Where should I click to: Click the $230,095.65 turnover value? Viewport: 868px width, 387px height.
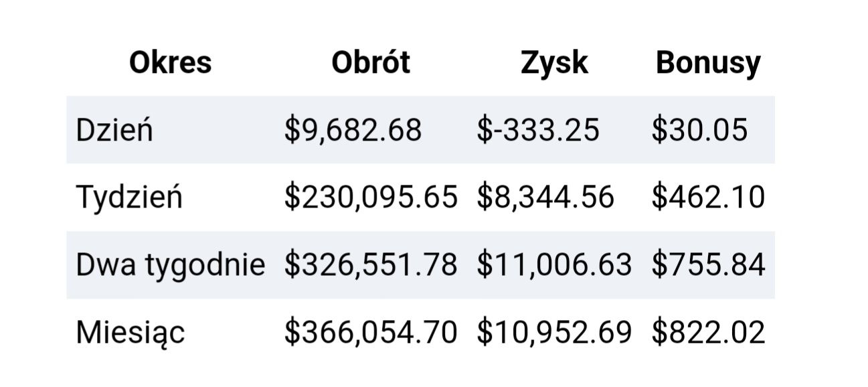coord(371,198)
